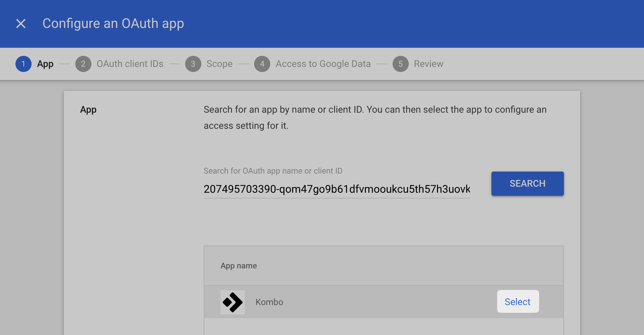Image resolution: width=644 pixels, height=335 pixels.
Task: Focus the OAuth client ID search field
Action: point(336,189)
